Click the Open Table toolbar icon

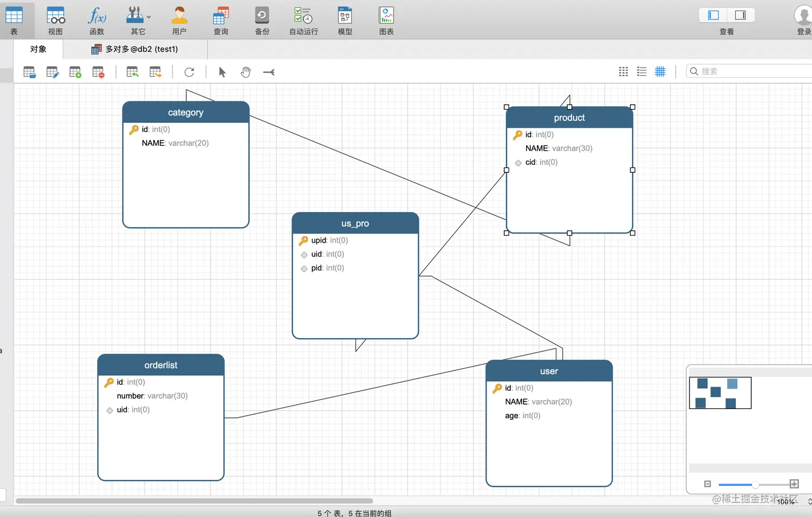tap(30, 72)
